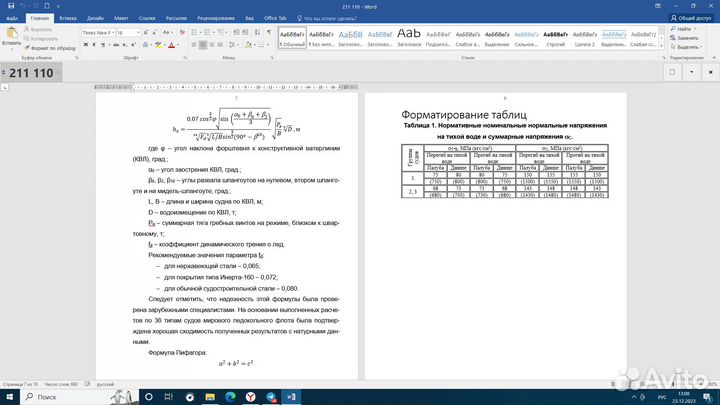Align text to the right
The height and width of the screenshot is (405, 720).
[212, 45]
